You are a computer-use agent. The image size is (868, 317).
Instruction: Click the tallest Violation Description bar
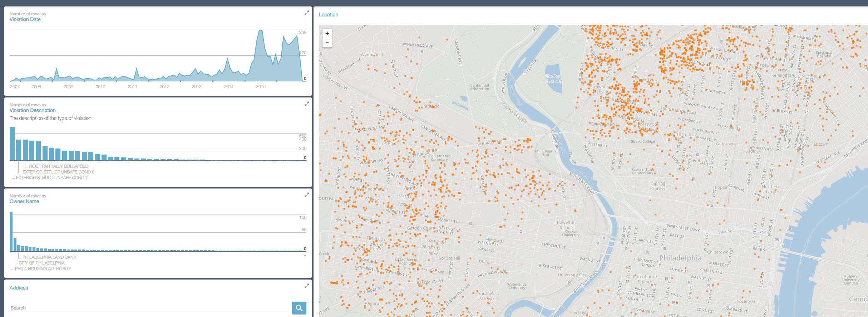(x=12, y=144)
